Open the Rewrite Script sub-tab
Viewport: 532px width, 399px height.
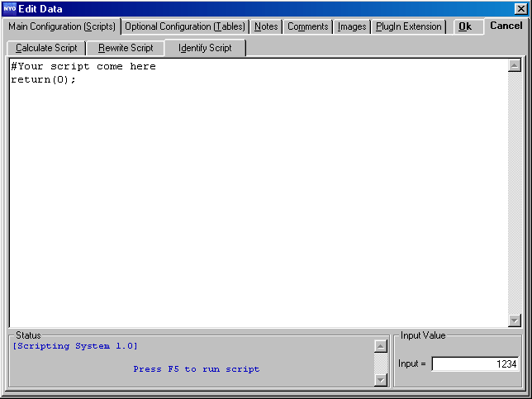click(x=126, y=48)
